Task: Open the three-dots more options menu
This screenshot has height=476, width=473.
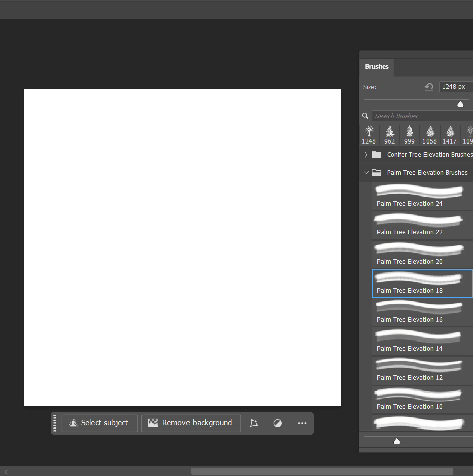Action: (x=302, y=423)
